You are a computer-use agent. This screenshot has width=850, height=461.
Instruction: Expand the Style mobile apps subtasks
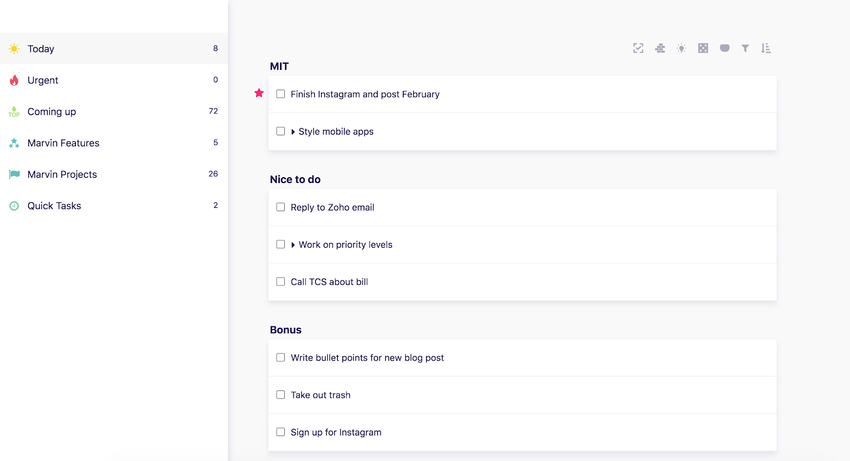(293, 132)
